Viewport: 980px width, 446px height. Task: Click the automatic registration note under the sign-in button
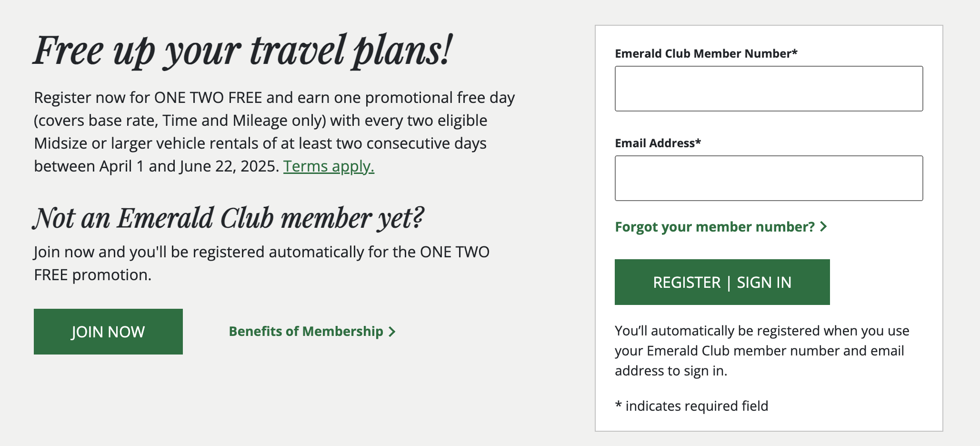tap(762, 351)
